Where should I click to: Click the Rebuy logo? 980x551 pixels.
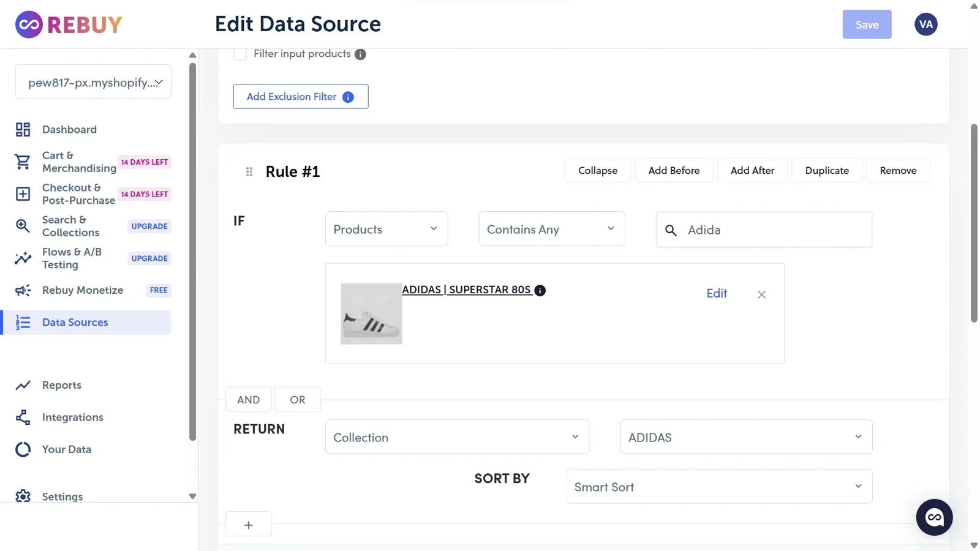pyautogui.click(x=69, y=24)
